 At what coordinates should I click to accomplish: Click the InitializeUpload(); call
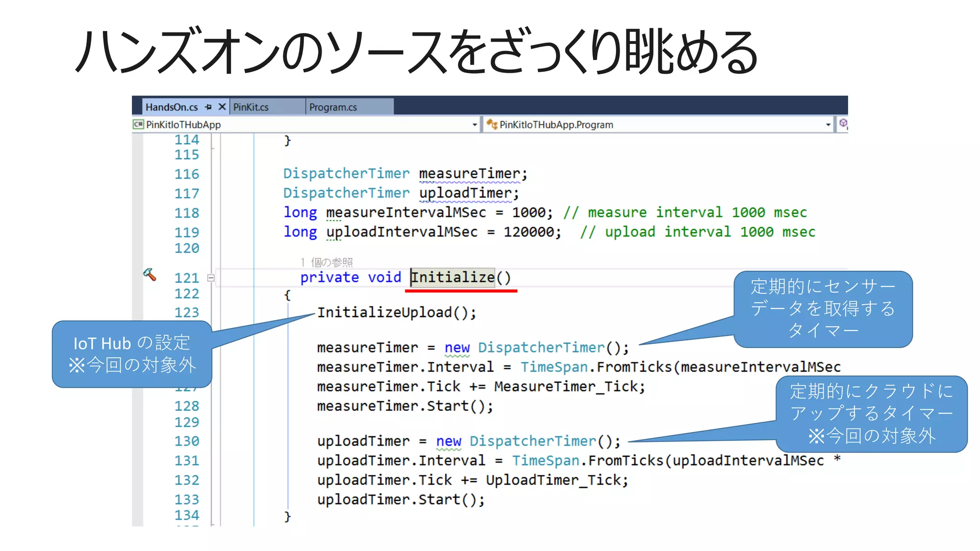[x=397, y=313]
